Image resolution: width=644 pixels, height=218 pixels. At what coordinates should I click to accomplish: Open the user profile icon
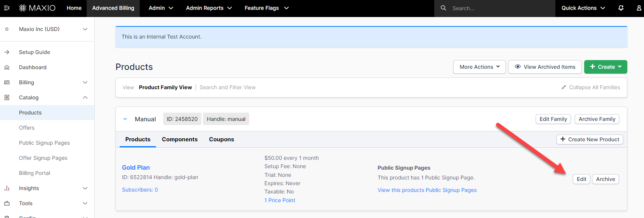[x=639, y=8]
